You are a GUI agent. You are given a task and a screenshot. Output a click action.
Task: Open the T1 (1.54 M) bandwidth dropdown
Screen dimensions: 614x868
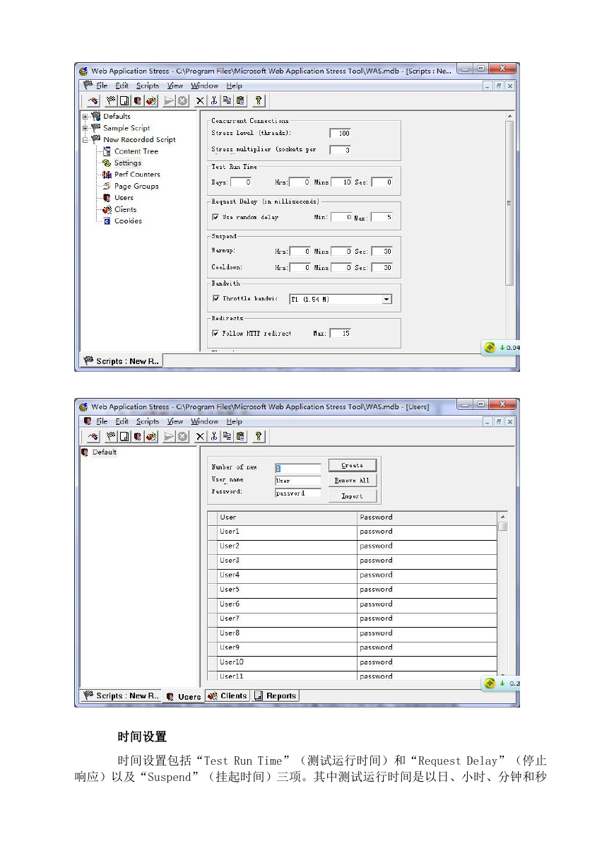coord(386,299)
